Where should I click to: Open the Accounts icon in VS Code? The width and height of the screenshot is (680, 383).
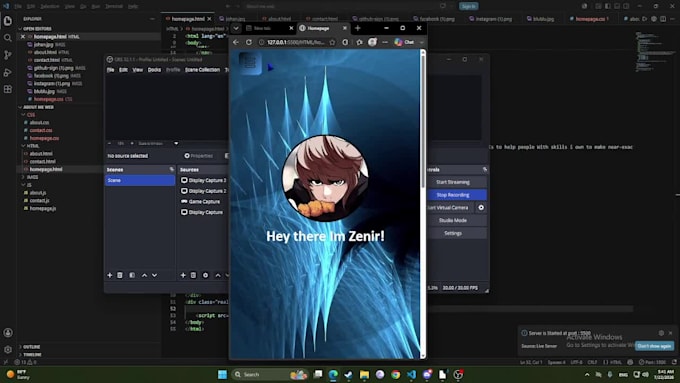coord(8,333)
